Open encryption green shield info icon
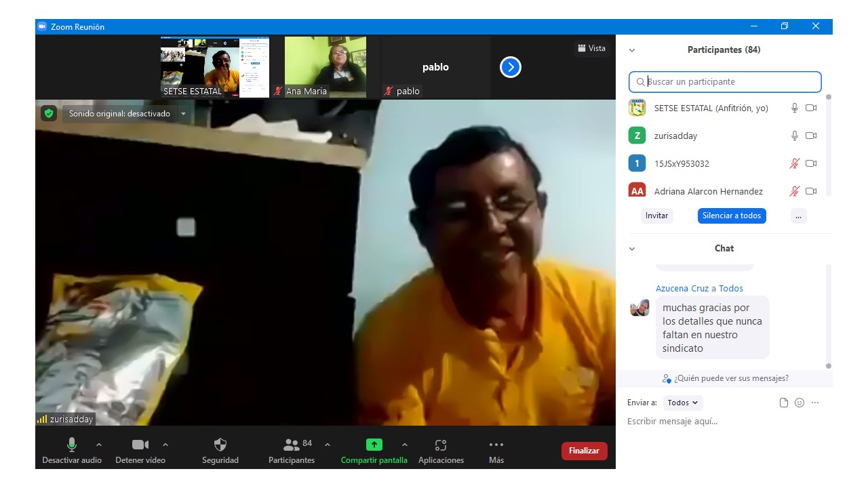This screenshot has height=488, width=868. point(48,113)
